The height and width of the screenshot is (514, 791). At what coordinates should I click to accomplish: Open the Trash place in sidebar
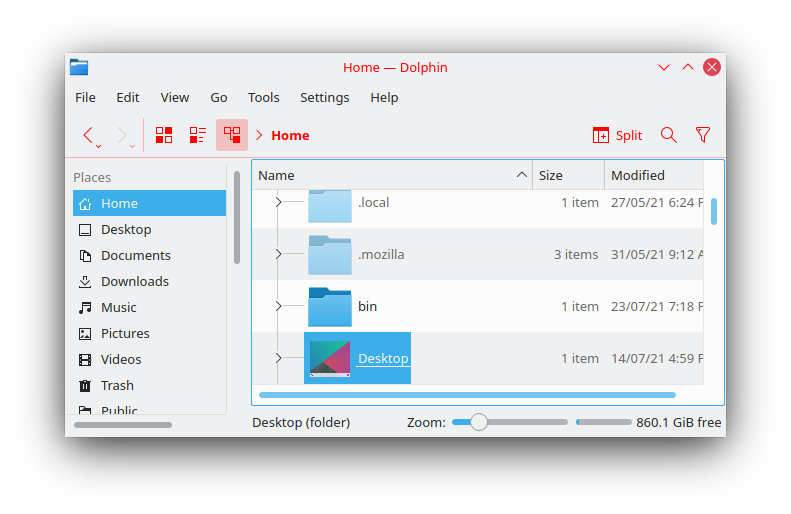tap(117, 385)
